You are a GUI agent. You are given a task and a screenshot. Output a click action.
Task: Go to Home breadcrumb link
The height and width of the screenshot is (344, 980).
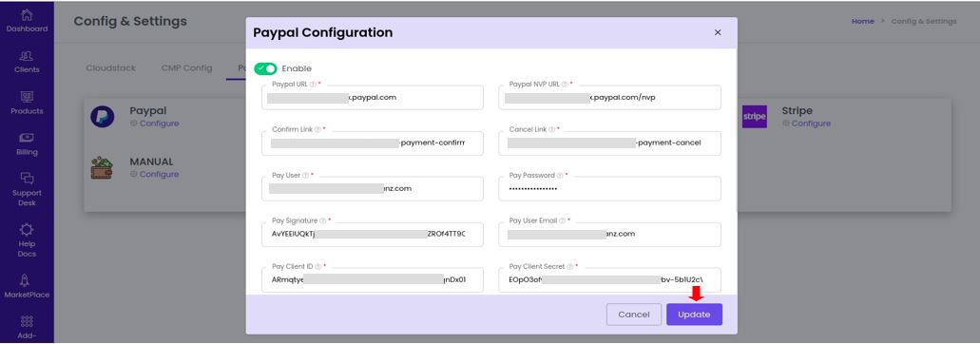(862, 21)
